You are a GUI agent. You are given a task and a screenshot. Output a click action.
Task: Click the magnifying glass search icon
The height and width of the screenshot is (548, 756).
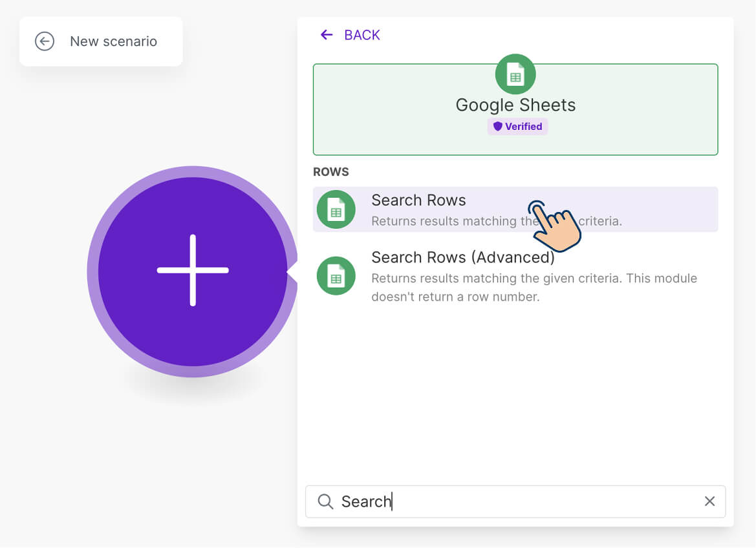coord(325,501)
